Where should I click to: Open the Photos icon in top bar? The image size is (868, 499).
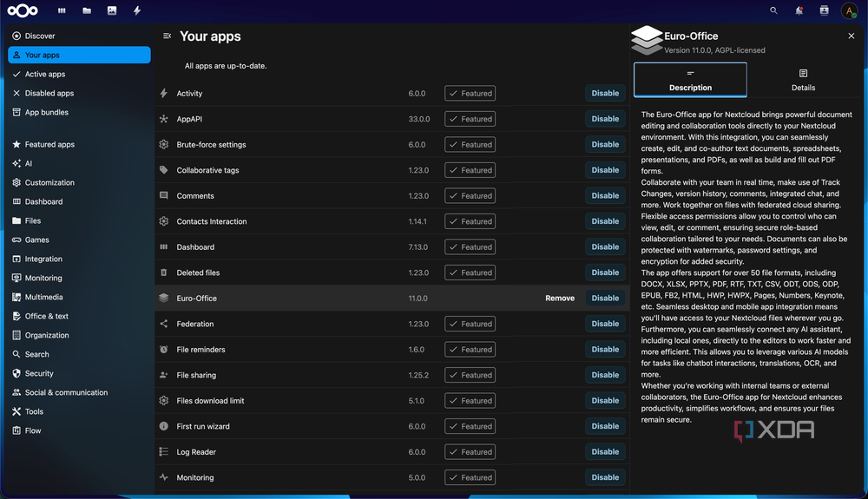click(112, 10)
